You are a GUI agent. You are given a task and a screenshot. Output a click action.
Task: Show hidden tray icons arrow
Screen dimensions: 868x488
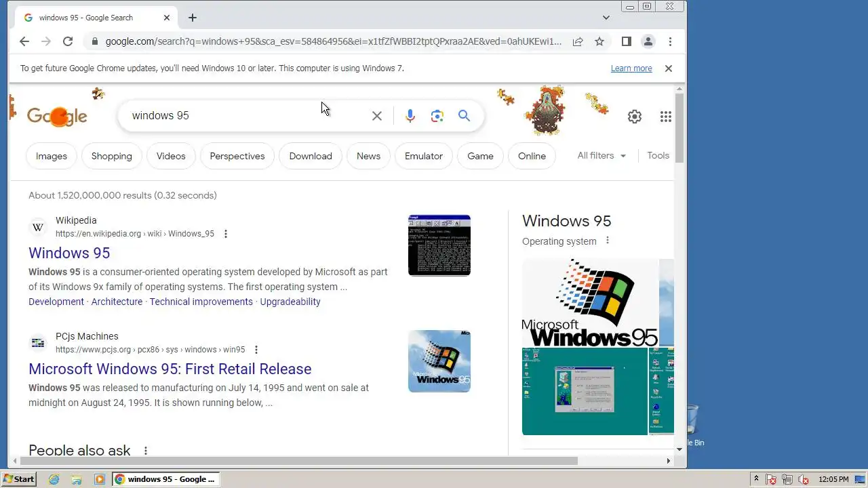pos(756,479)
